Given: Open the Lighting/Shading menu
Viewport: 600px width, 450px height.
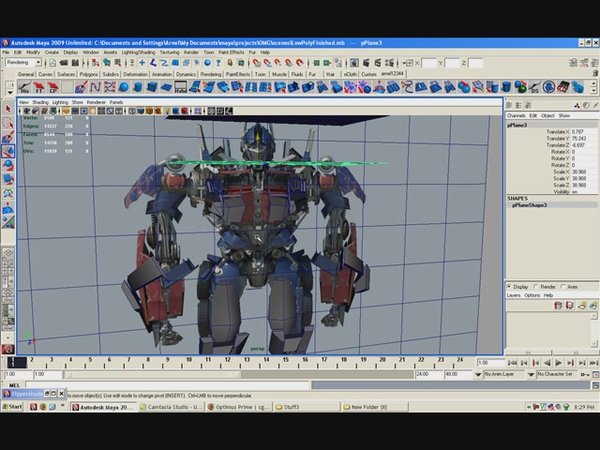Looking at the screenshot, I should (x=138, y=52).
